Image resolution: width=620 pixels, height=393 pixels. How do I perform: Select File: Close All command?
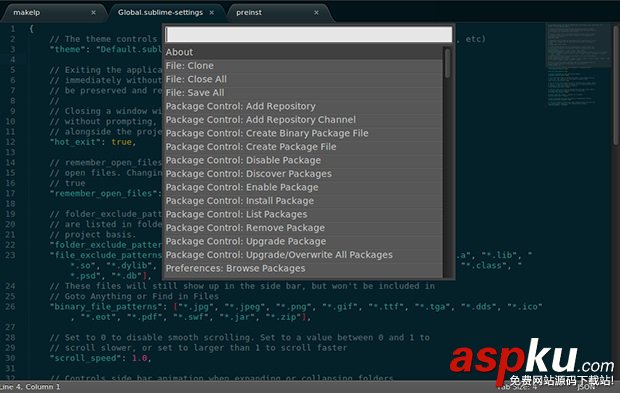click(x=303, y=79)
